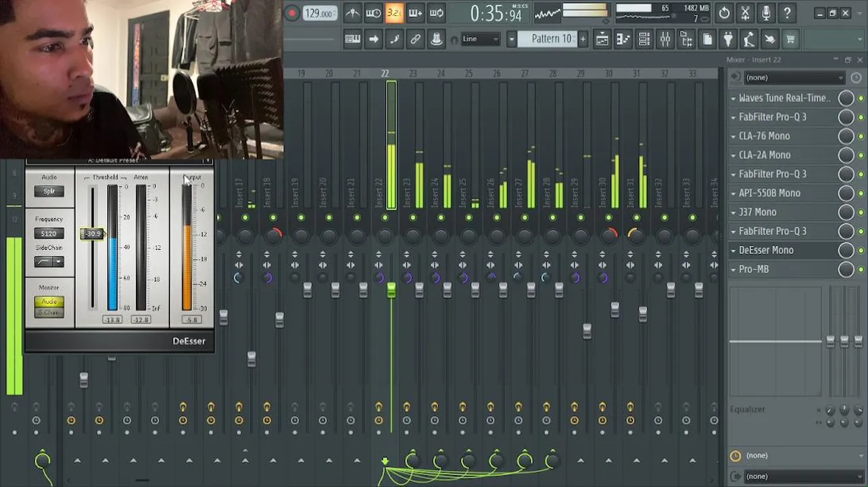This screenshot has height=487, width=868.
Task: Add new pattern with plus button
Action: coord(583,39)
